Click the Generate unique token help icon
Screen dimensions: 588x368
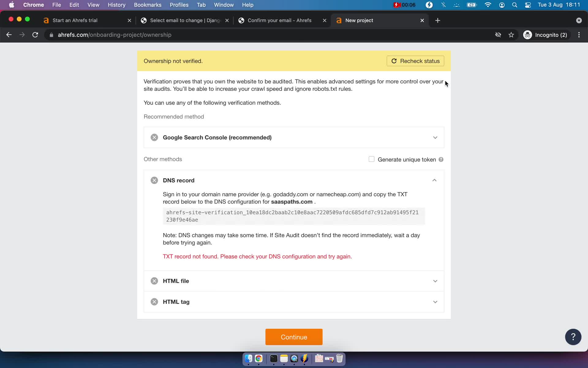(441, 159)
